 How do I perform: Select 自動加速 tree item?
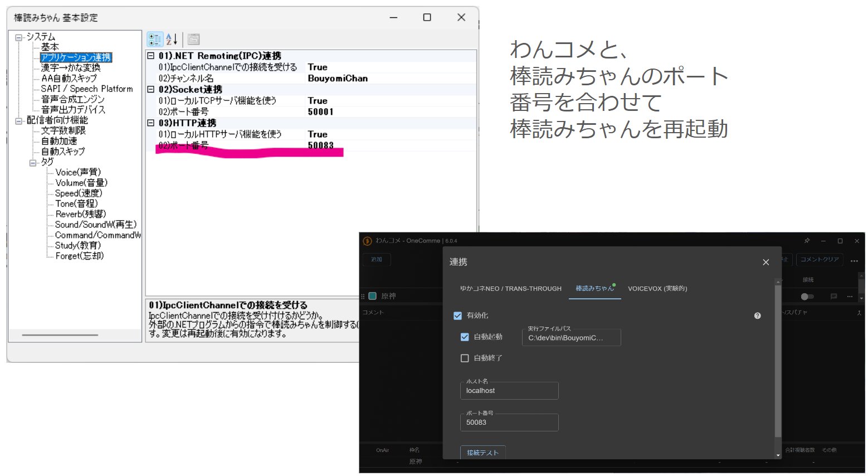(59, 141)
